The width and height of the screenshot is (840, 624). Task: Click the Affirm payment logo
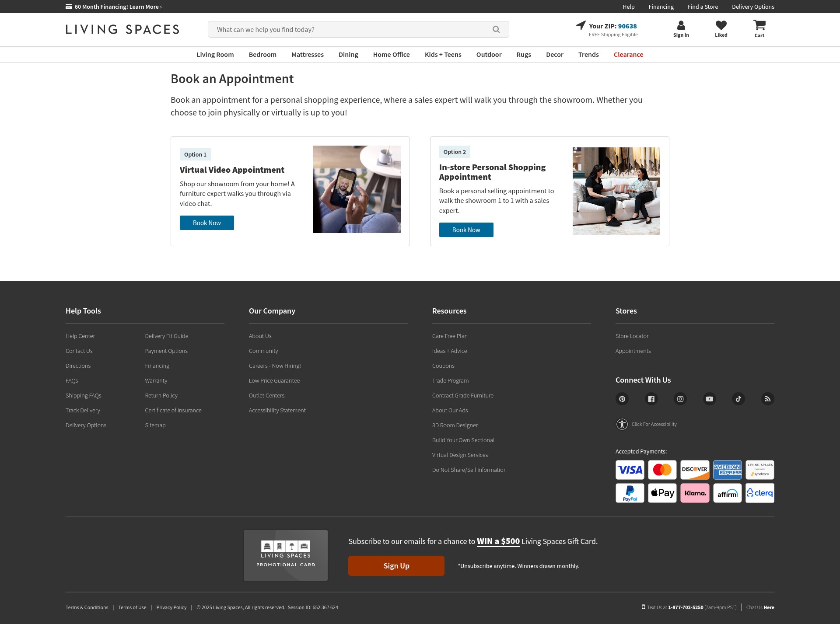[x=728, y=493]
